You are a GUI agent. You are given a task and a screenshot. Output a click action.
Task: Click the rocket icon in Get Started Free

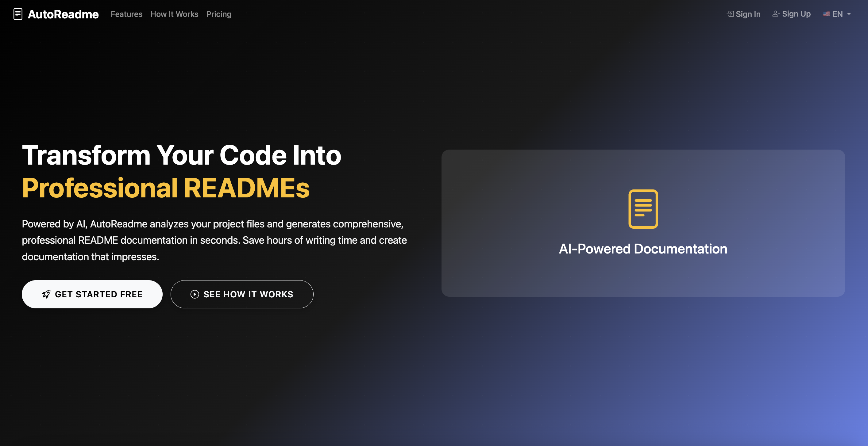pos(47,294)
